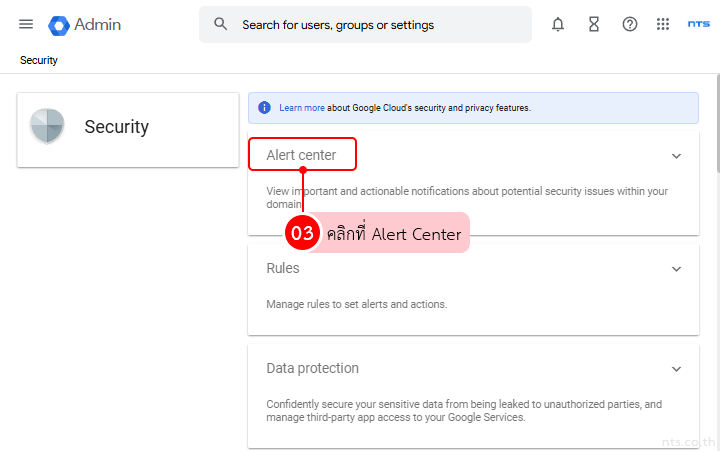
Task: Expand the Data protection chevron
Action: point(676,369)
